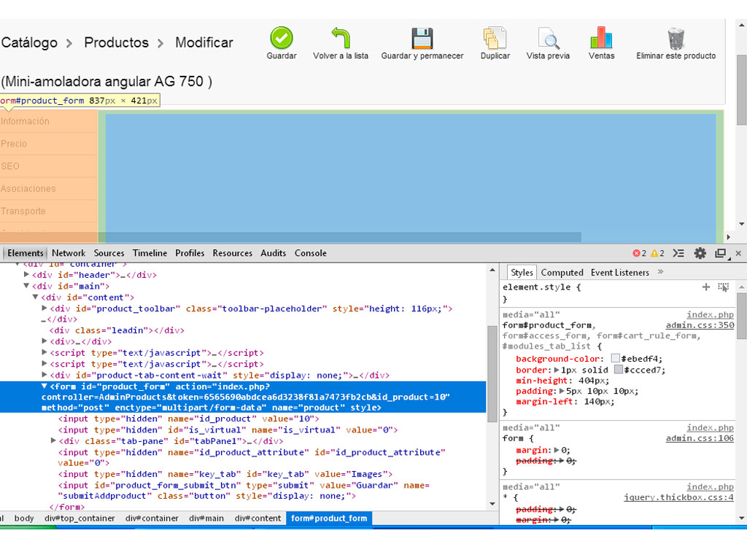Click the Volver a la lista arrow icon

[341, 38]
